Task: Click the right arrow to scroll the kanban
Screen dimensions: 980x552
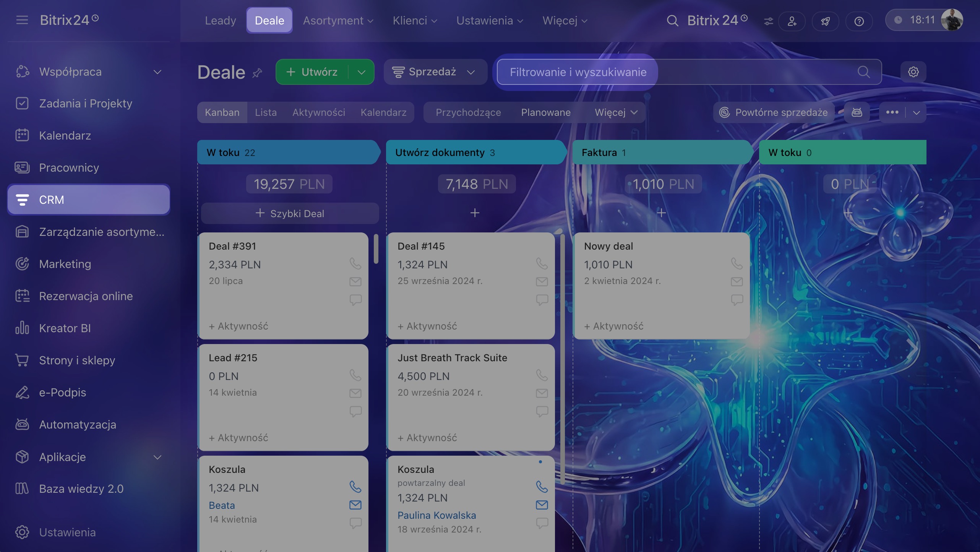Action: click(x=912, y=349)
